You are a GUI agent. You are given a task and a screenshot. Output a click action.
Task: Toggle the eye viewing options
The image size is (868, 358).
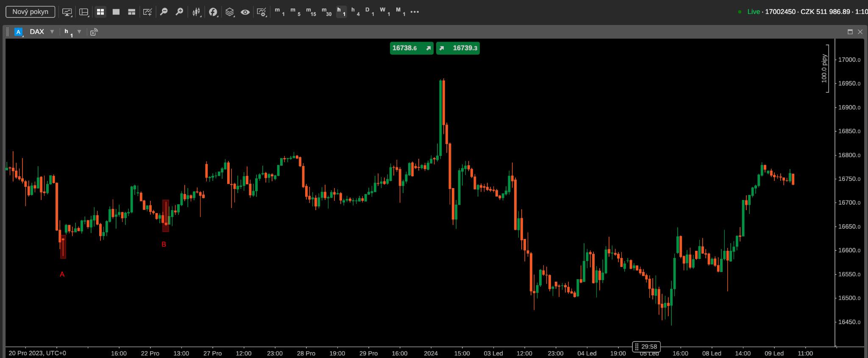pos(245,12)
